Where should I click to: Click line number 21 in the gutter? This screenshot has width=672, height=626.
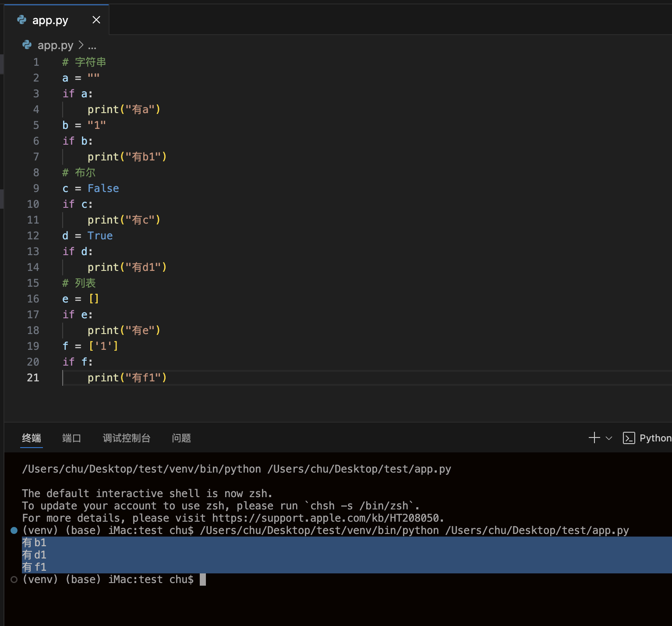(33, 377)
